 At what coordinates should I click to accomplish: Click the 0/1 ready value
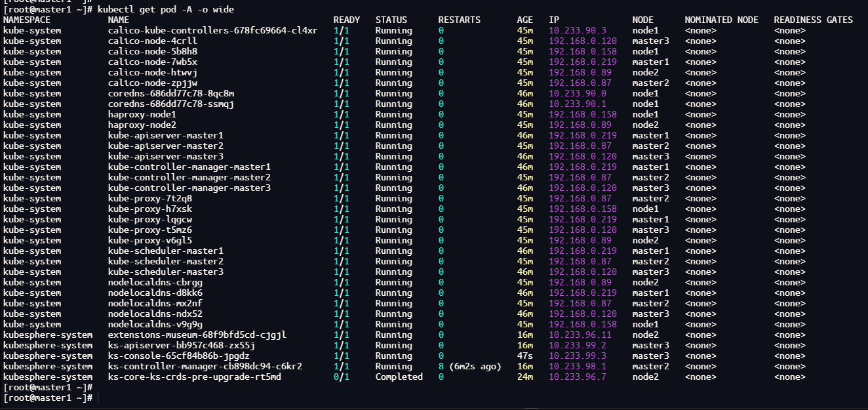(x=341, y=377)
